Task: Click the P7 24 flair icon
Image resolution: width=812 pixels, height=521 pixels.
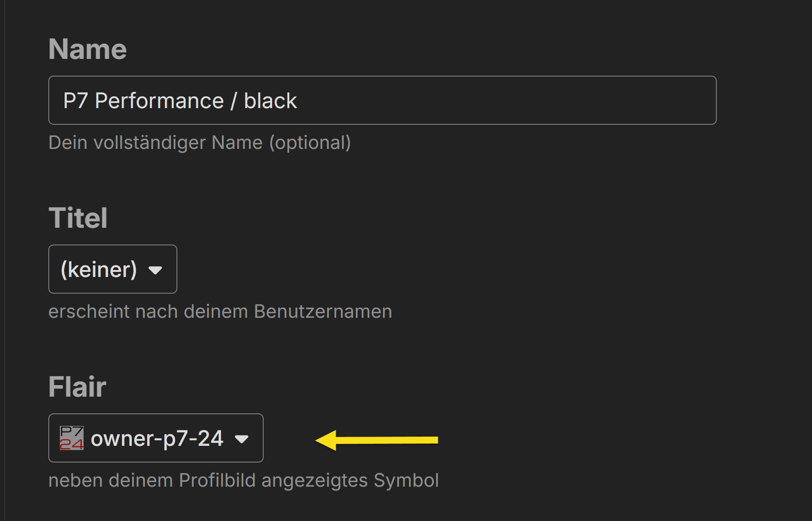Action: (71, 438)
